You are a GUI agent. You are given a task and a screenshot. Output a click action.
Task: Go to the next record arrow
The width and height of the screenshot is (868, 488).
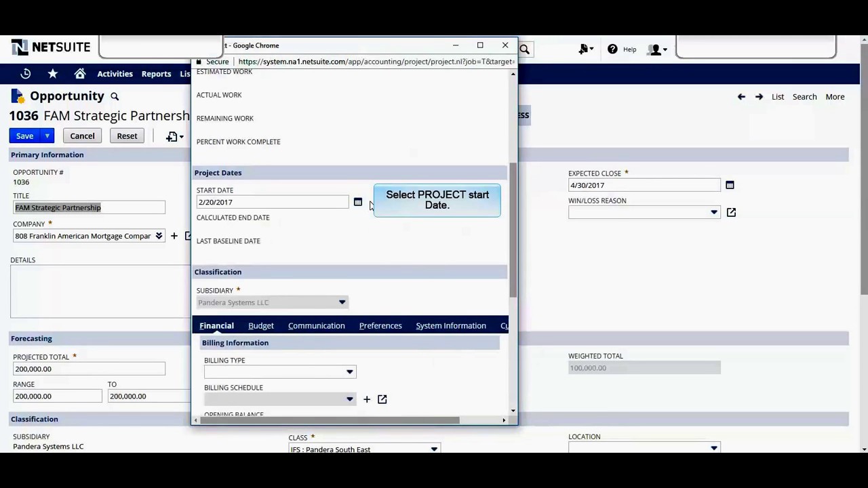759,97
